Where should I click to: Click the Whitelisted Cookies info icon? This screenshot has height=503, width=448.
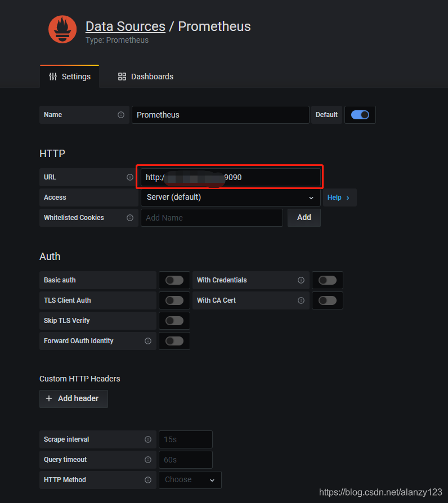coord(130,218)
